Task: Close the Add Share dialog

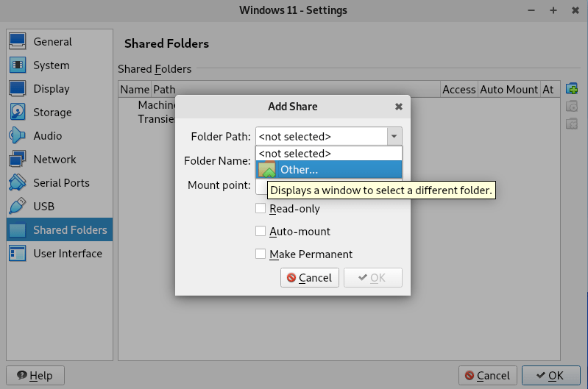Action: click(399, 107)
